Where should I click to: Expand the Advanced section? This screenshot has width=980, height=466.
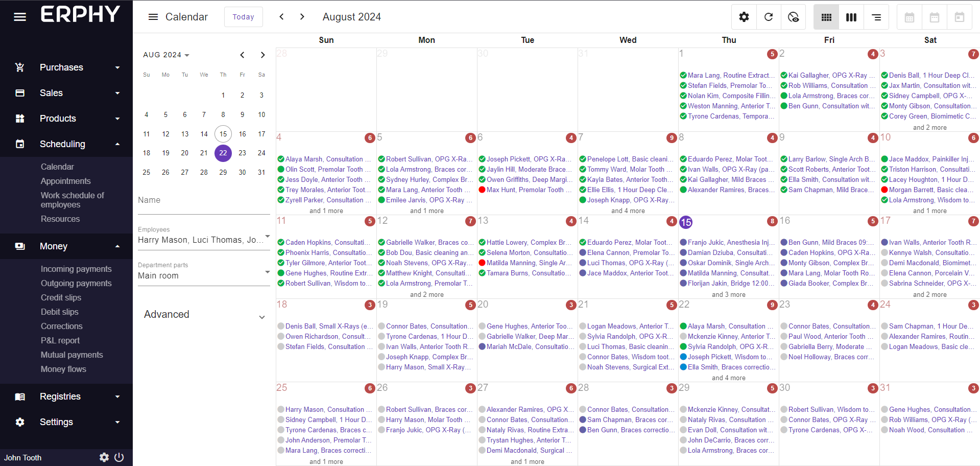(x=204, y=315)
